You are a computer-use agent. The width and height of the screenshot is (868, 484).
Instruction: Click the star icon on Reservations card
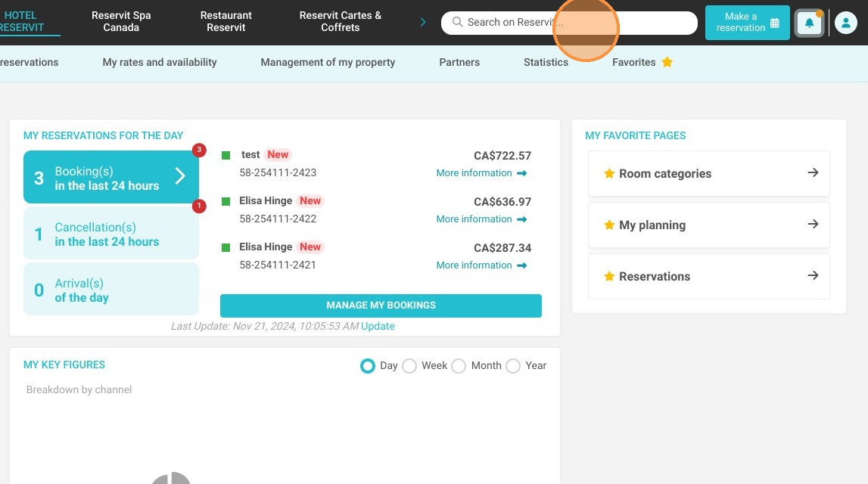pyautogui.click(x=609, y=276)
